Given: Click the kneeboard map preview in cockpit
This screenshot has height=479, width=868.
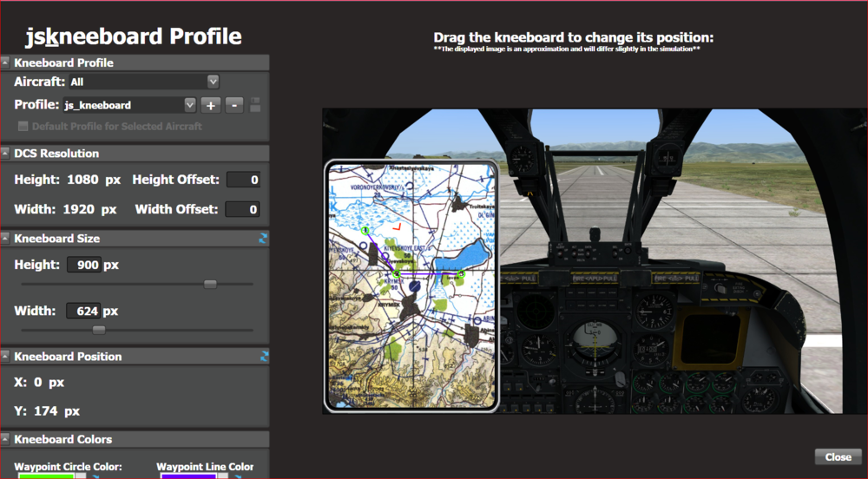Looking at the screenshot, I should 411,286.
